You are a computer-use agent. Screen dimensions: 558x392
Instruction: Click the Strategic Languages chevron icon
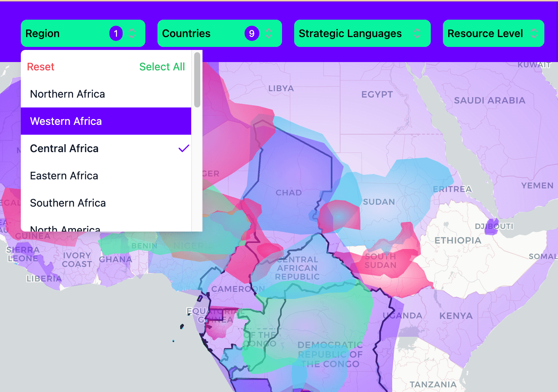[417, 34]
